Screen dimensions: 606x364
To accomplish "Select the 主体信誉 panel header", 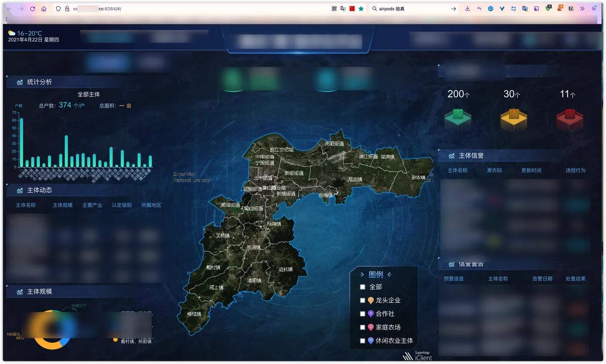I will tap(471, 156).
